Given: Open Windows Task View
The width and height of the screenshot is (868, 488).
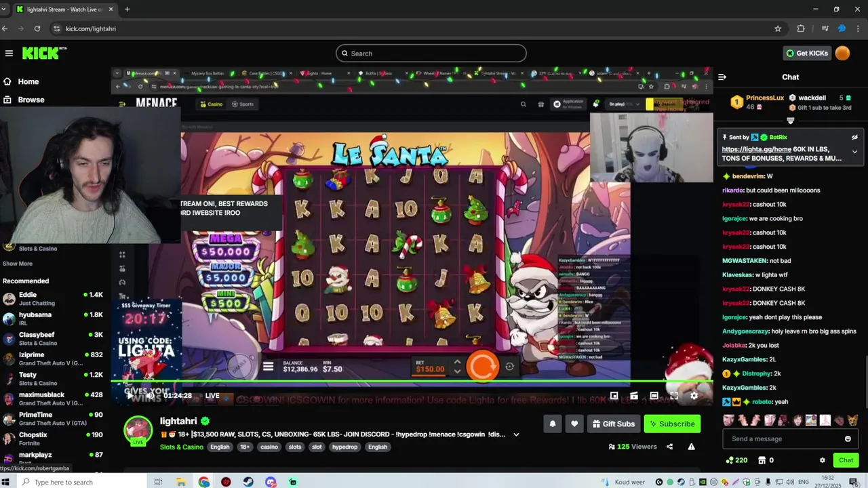Looking at the screenshot, I should (158, 482).
